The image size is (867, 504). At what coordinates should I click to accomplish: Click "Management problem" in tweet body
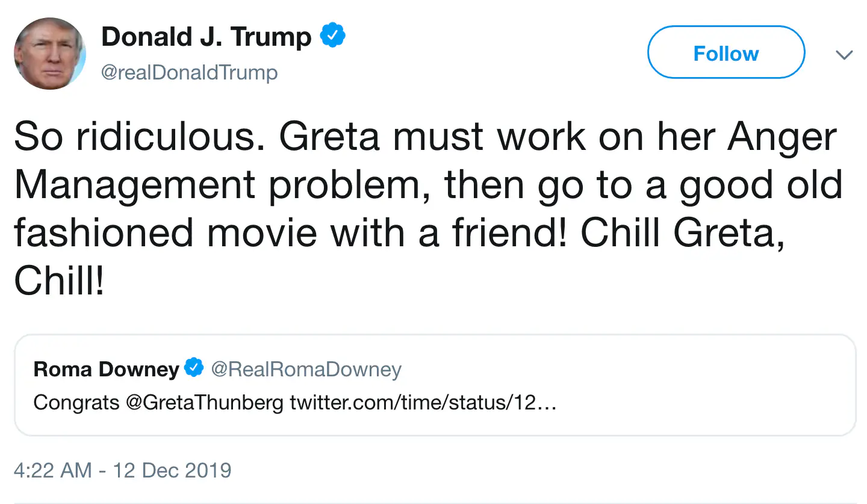222,185
